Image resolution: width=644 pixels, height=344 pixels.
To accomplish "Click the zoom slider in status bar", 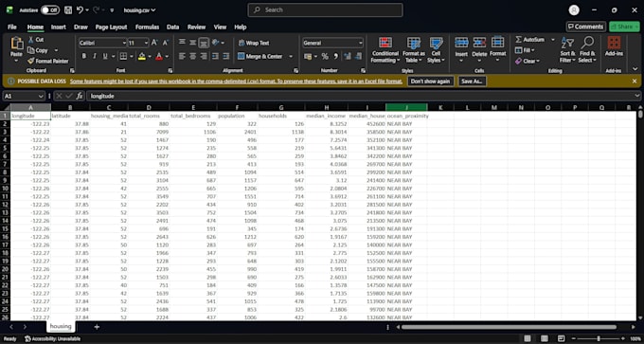I will [x=598, y=338].
